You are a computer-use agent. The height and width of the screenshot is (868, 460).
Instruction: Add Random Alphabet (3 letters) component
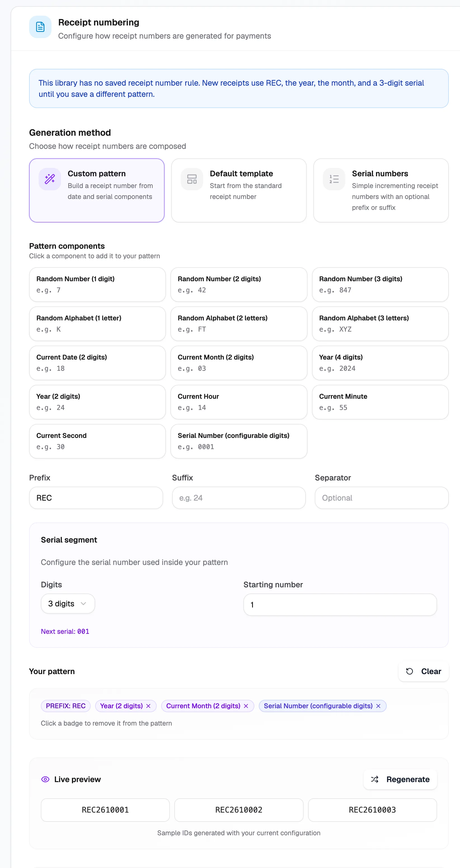[x=380, y=323]
